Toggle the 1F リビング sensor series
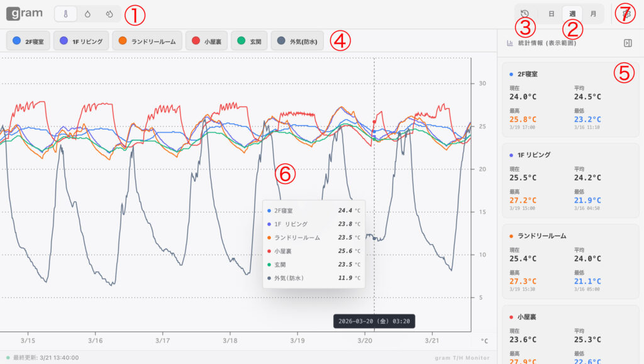 point(81,41)
